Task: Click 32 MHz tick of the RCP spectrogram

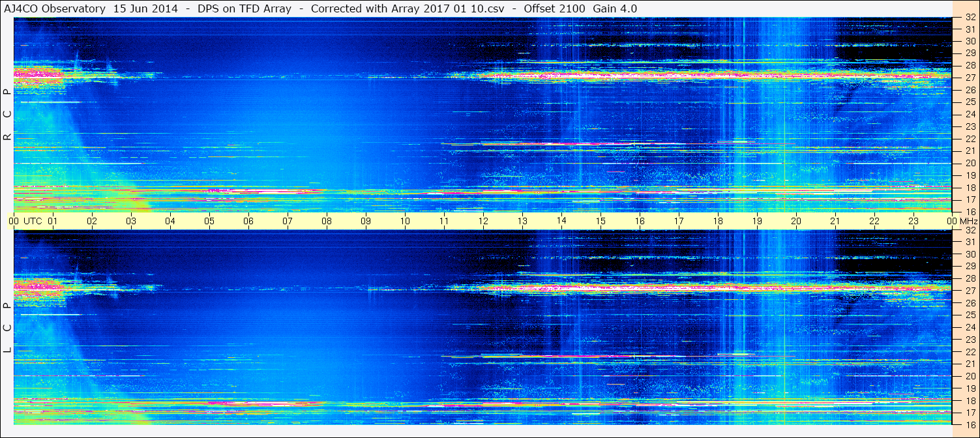Action: tap(970, 18)
